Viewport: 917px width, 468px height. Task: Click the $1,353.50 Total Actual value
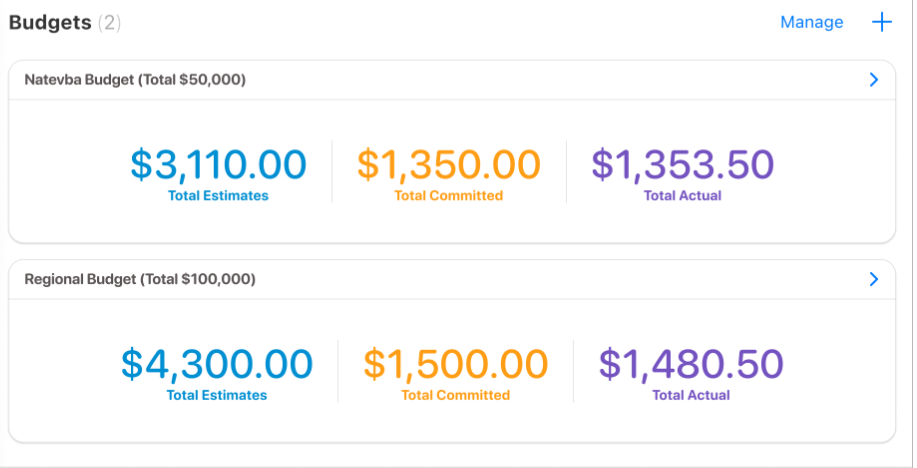click(683, 165)
